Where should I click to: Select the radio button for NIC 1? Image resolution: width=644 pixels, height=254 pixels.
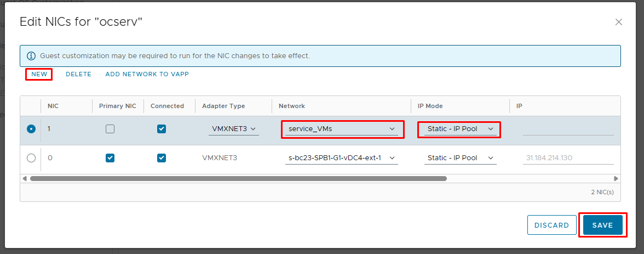(31, 129)
